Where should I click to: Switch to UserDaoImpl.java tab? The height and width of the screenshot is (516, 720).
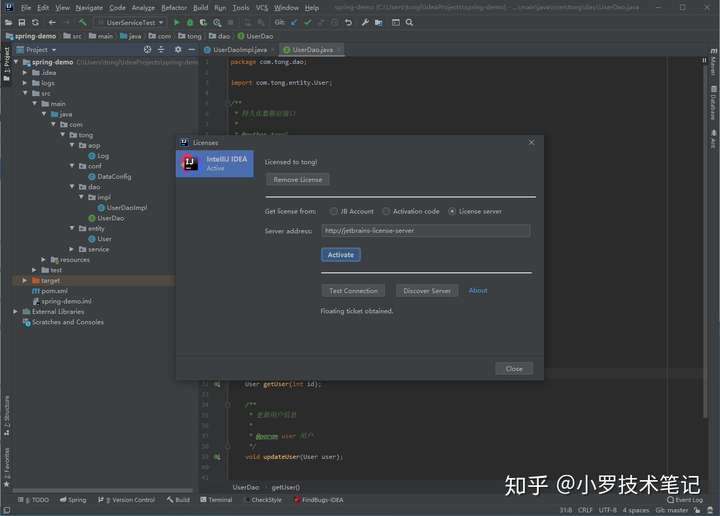pos(239,50)
